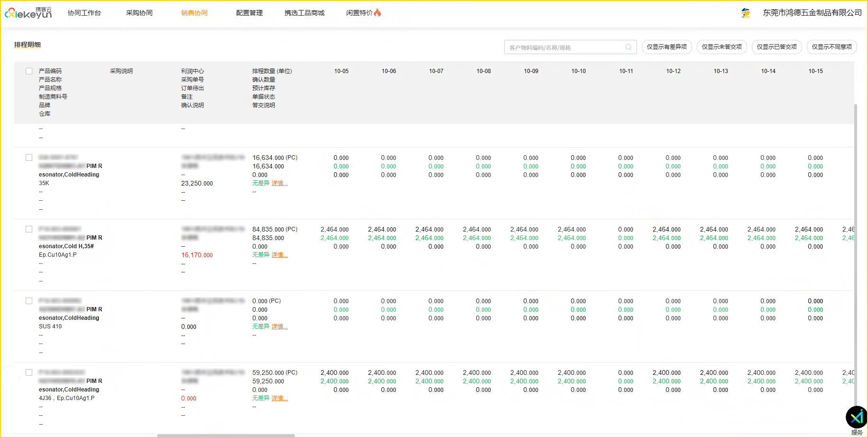Open the floating 服务 assistant icon
Screen dimensions: 868x438
click(x=857, y=418)
